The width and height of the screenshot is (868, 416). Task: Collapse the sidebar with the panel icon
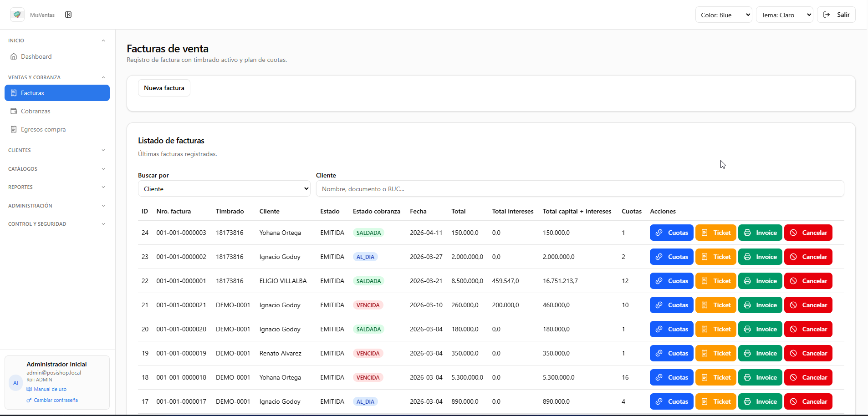click(x=68, y=15)
